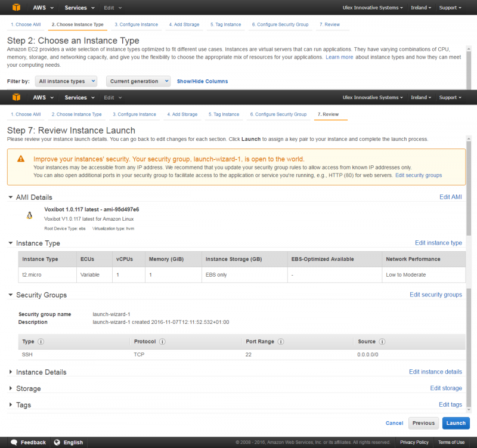Click the info icon next to Port Range column

[281, 341]
